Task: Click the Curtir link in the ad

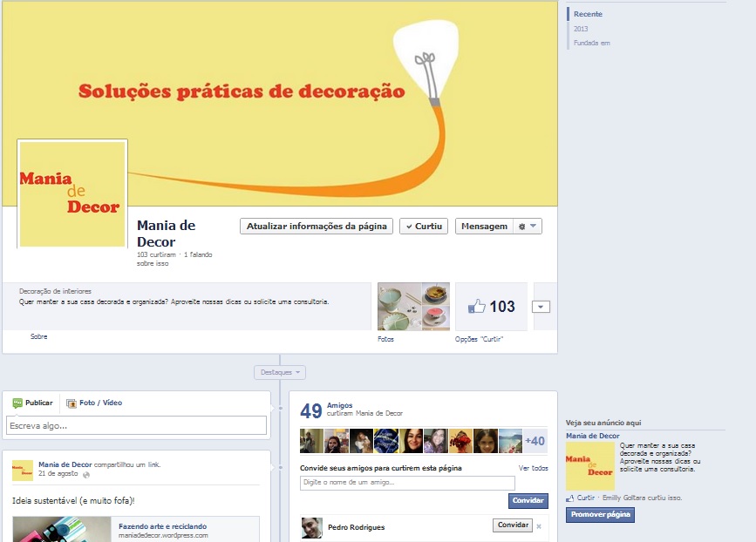Action: (585, 498)
